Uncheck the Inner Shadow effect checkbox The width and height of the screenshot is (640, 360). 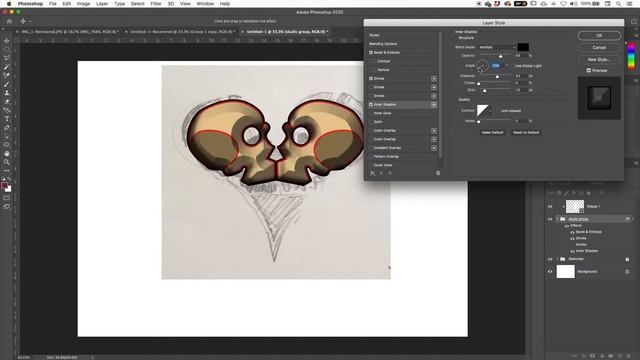(371, 104)
